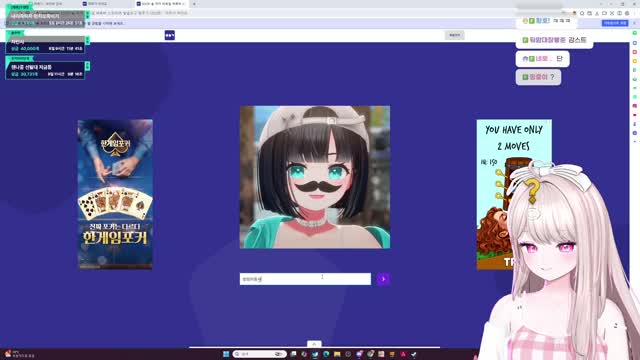640x360 pixels.
Task: Switch to the second browser tab
Action: [x=106, y=4]
